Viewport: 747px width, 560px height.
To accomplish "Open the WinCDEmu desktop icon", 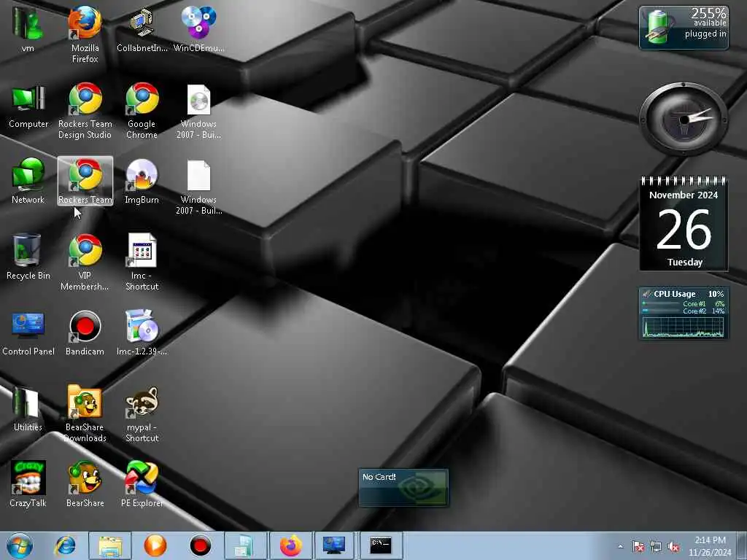I will click(x=198, y=28).
